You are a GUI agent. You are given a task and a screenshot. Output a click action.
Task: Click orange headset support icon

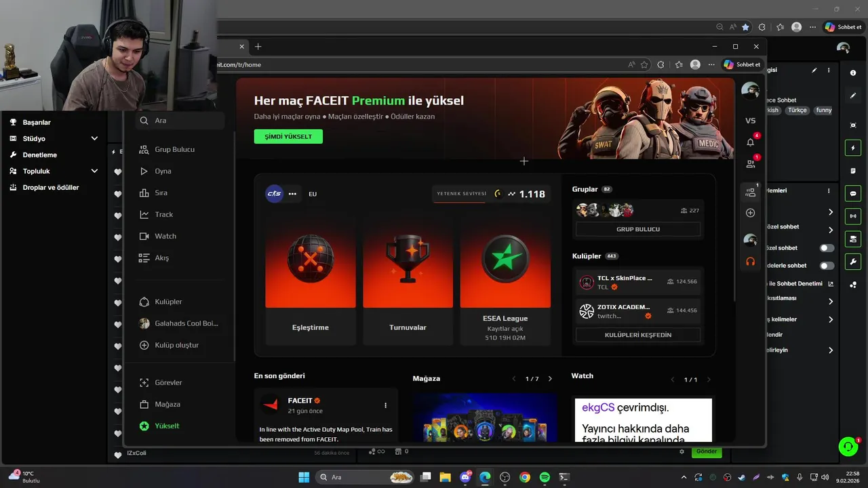(751, 261)
